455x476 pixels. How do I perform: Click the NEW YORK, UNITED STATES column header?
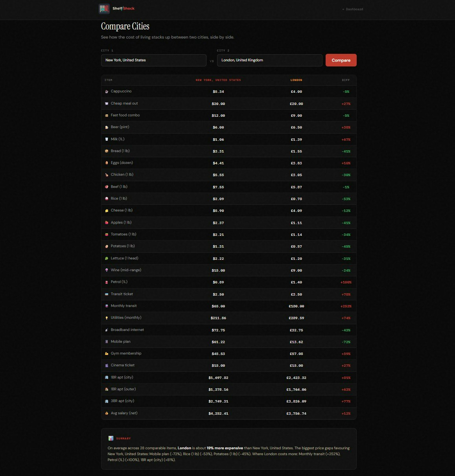click(x=218, y=80)
